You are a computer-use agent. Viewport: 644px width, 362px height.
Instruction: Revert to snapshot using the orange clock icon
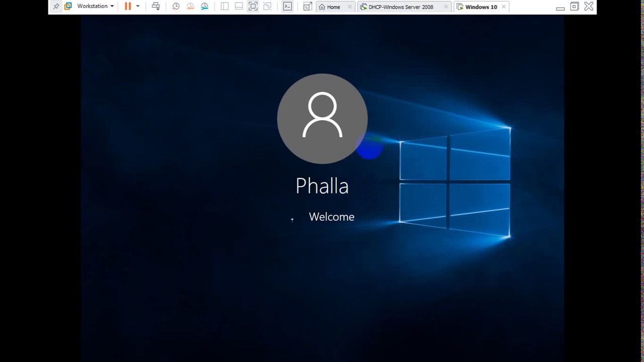pos(190,7)
